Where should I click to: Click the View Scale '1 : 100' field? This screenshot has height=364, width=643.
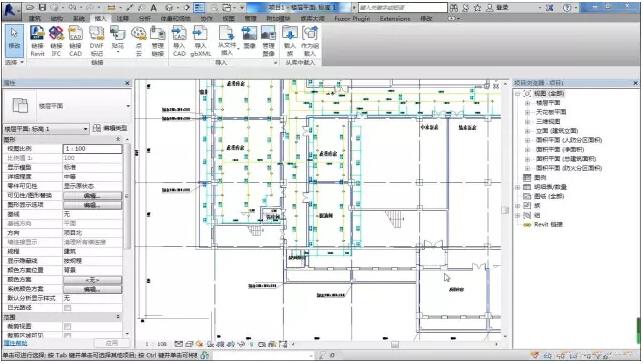pos(92,149)
